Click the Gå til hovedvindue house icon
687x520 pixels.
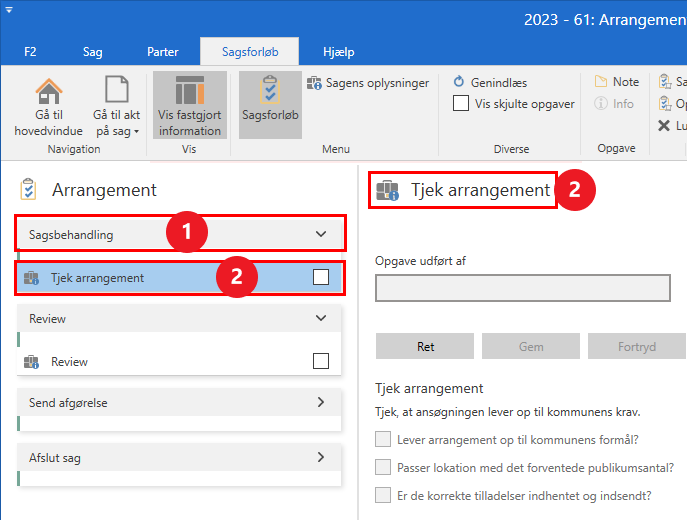coord(47,90)
